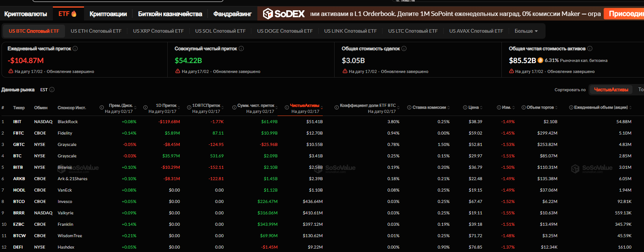Click info icon next to Общая чистая стоимость активов
Image resolution: width=644 pixels, height=252 pixels.
coord(590,49)
